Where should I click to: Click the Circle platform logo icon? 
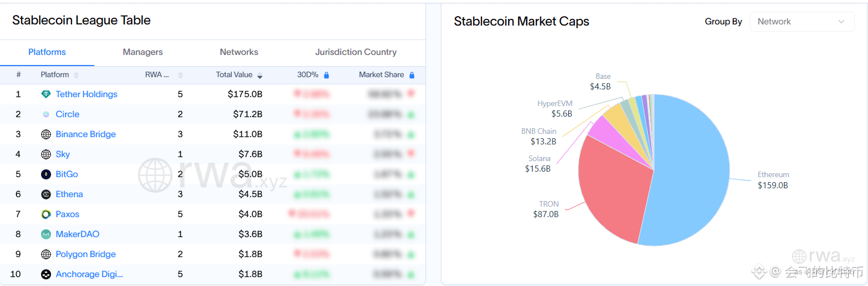coord(46,114)
